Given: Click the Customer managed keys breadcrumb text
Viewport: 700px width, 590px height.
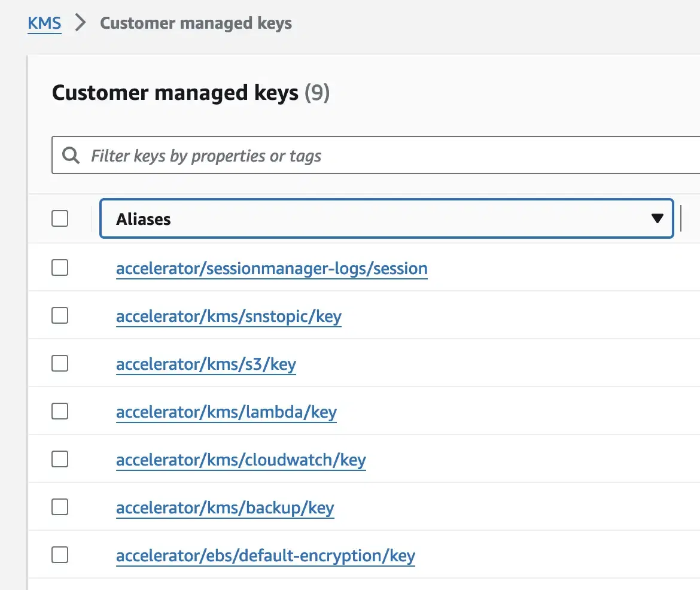Looking at the screenshot, I should (196, 23).
